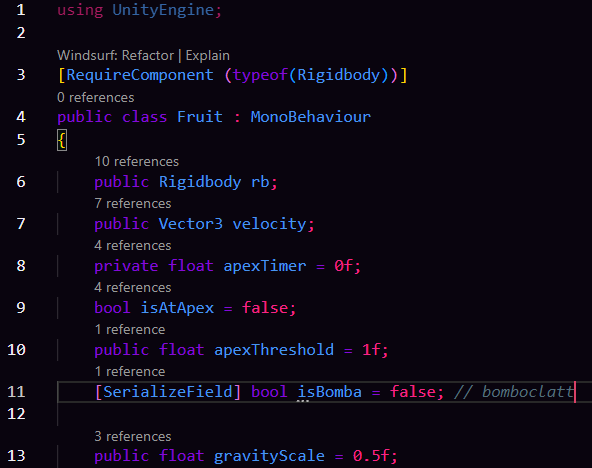This screenshot has width=592, height=468.
Task: Click line number 3 in the gutter
Action: [x=21, y=75]
